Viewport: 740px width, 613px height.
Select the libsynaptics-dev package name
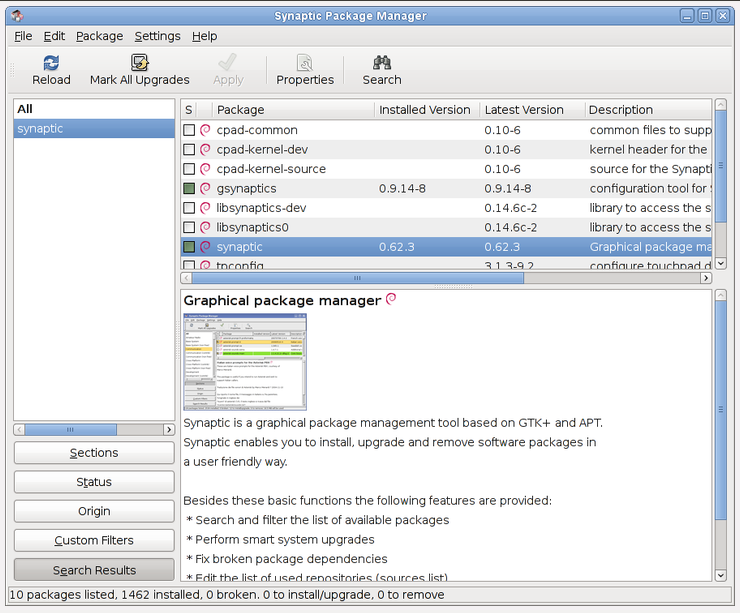pos(261,208)
